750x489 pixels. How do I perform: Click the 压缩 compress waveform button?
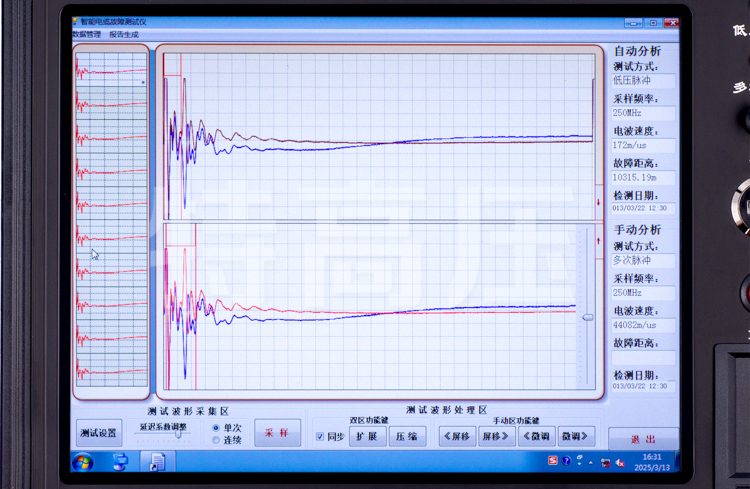(x=407, y=436)
